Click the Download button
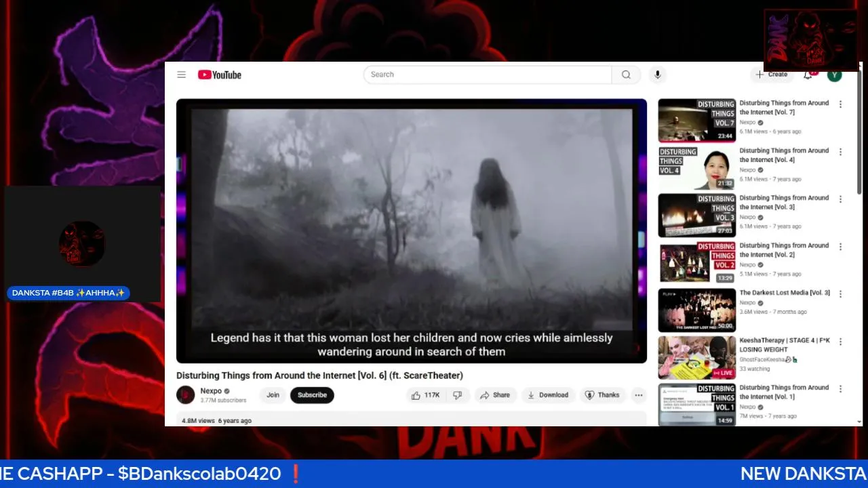This screenshot has height=488, width=868. point(548,395)
